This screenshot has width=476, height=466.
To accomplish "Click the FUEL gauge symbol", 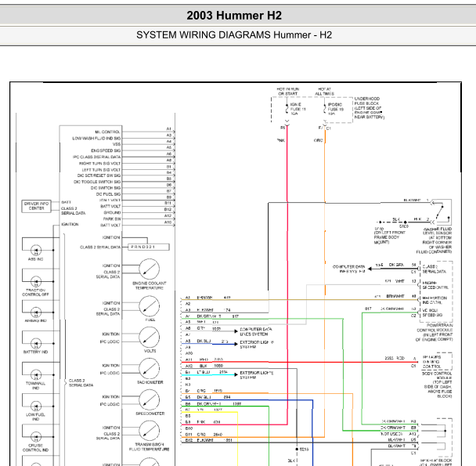I will [150, 306].
